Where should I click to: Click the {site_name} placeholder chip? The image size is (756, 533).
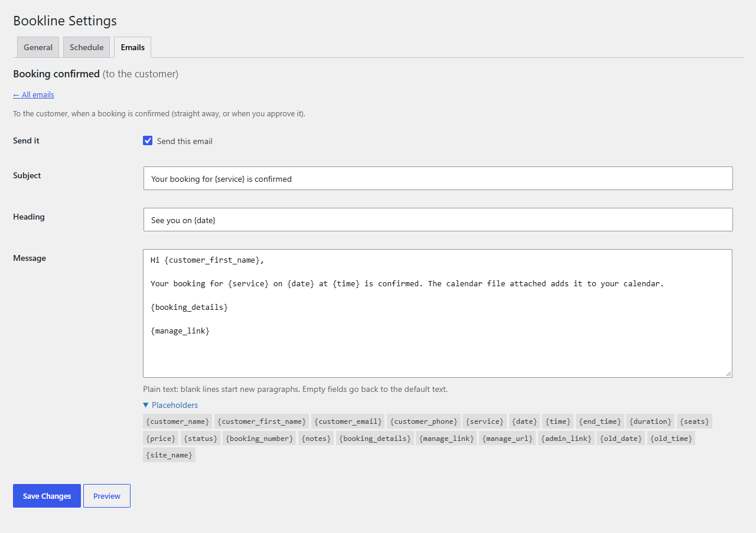pos(169,454)
